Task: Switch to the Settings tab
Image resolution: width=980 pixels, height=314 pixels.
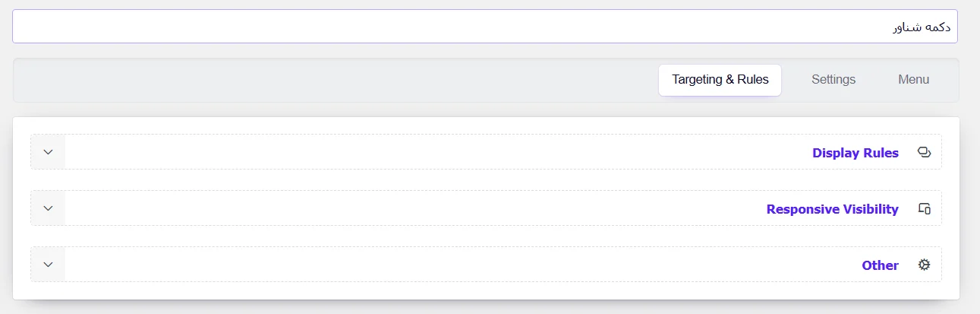Action: (833, 79)
